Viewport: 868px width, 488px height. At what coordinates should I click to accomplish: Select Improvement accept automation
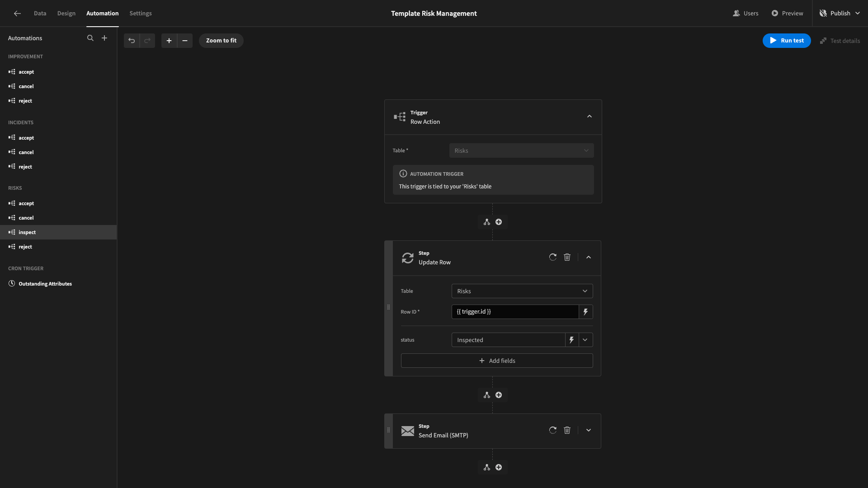click(58, 72)
